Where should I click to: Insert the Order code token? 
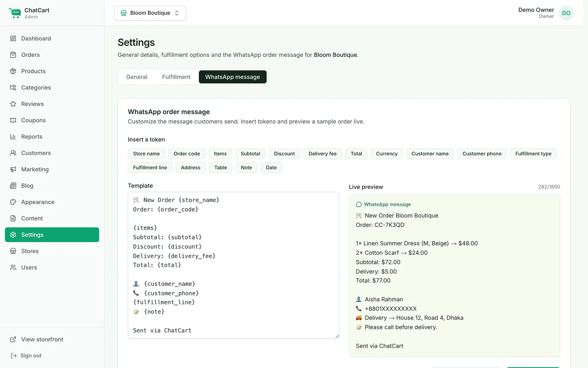187,154
